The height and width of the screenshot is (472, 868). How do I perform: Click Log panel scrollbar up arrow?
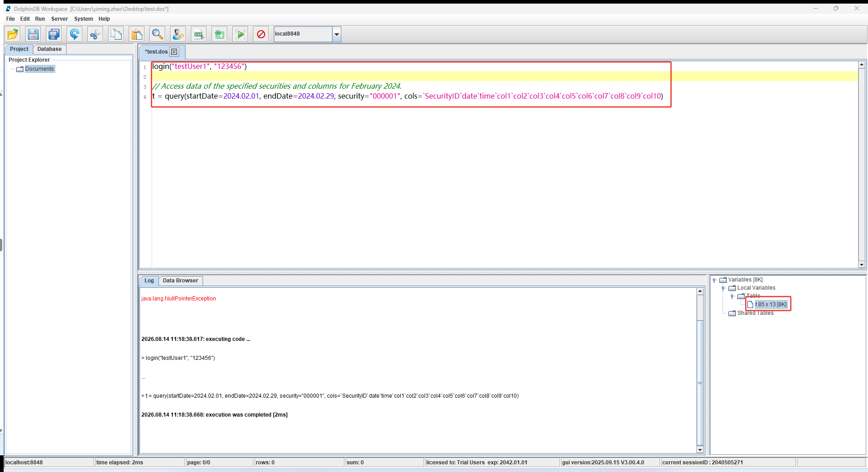[x=700, y=291]
